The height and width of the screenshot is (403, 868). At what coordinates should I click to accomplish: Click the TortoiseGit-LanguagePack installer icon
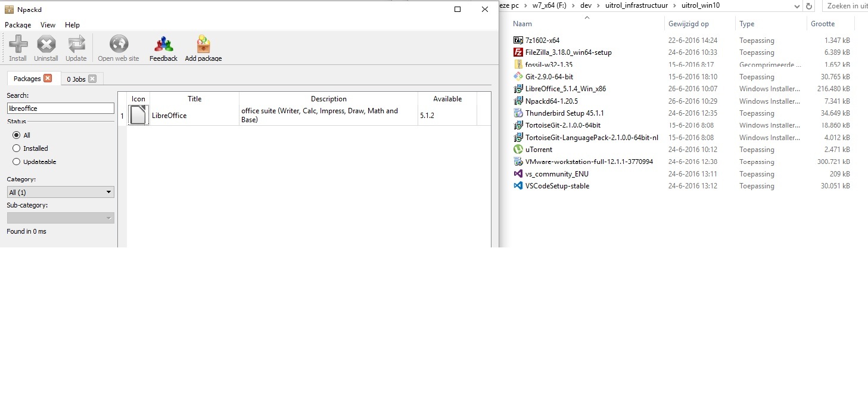[x=518, y=137]
